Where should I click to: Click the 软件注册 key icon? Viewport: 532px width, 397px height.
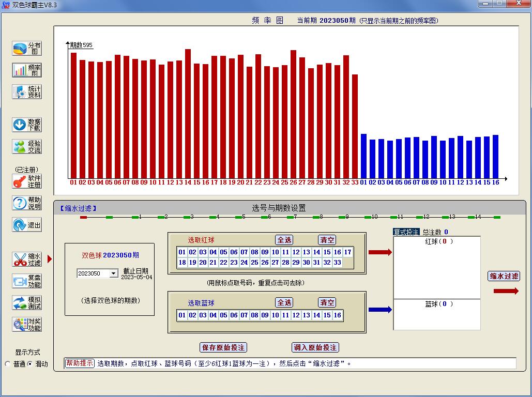[x=21, y=181]
